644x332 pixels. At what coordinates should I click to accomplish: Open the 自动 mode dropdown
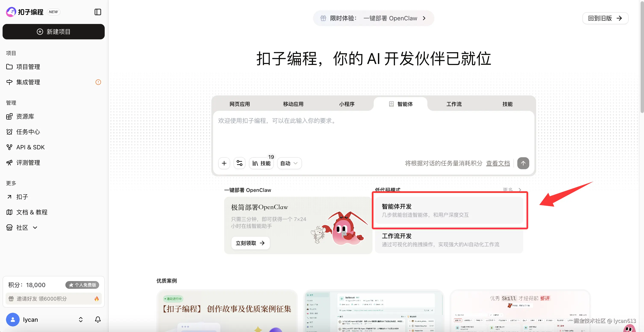click(289, 163)
